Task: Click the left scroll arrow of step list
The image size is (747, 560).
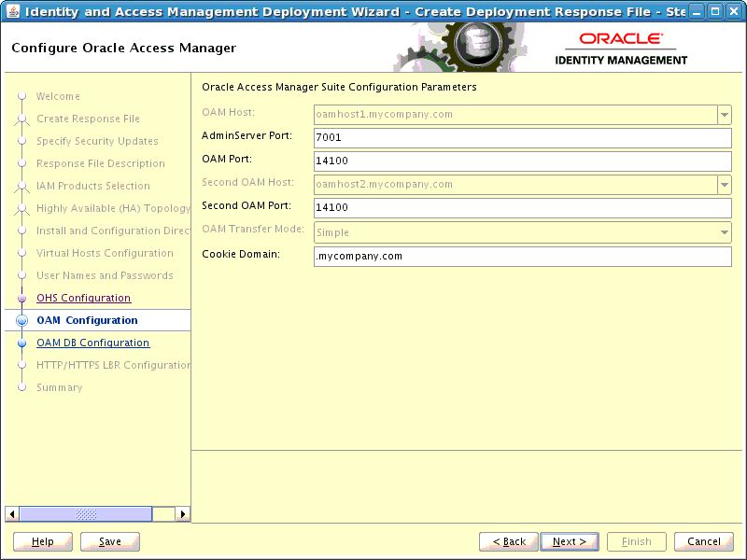Action: coord(12,514)
